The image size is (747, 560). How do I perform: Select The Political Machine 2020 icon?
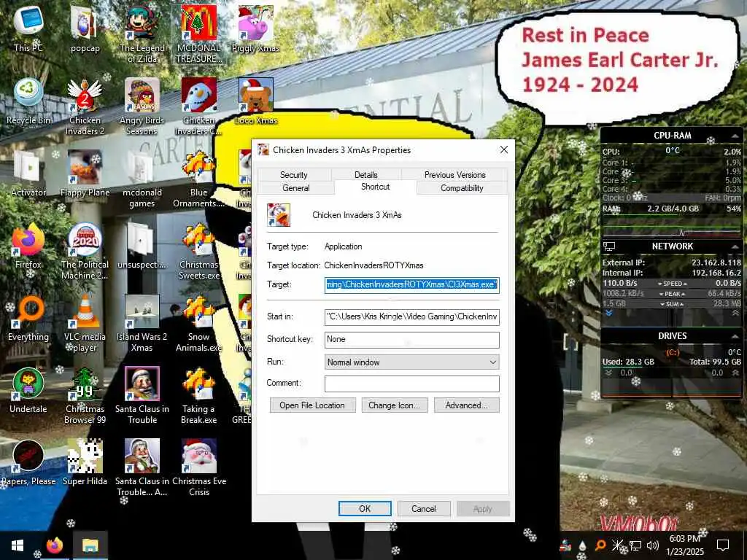(85, 252)
